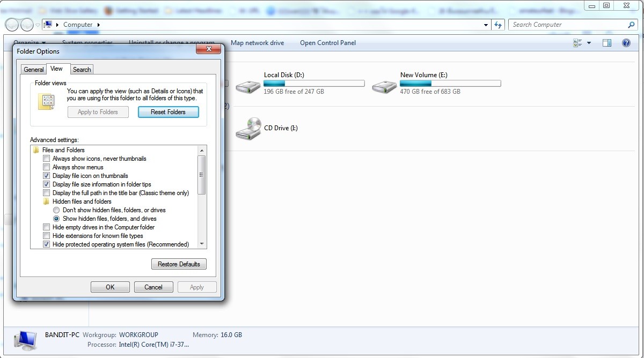Open the Help question mark icon
Viewport: 644px width, 358px height.
pyautogui.click(x=626, y=43)
